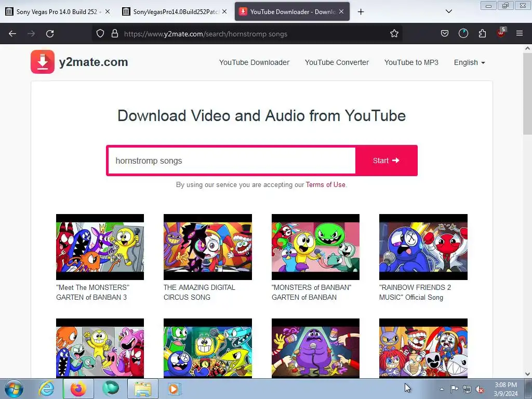Viewport: 532px width, 399px height.
Task: Open Windows Explorer folder taskbar icon
Action: [x=143, y=389]
